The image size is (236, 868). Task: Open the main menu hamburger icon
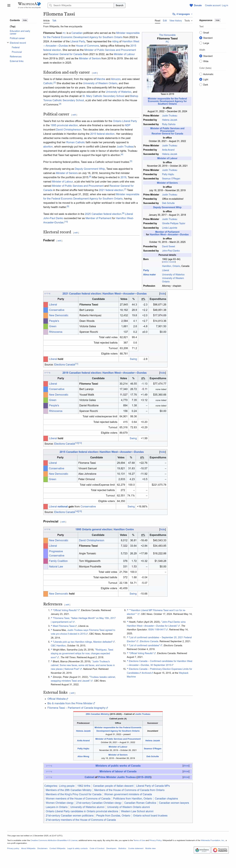tap(9, 5)
